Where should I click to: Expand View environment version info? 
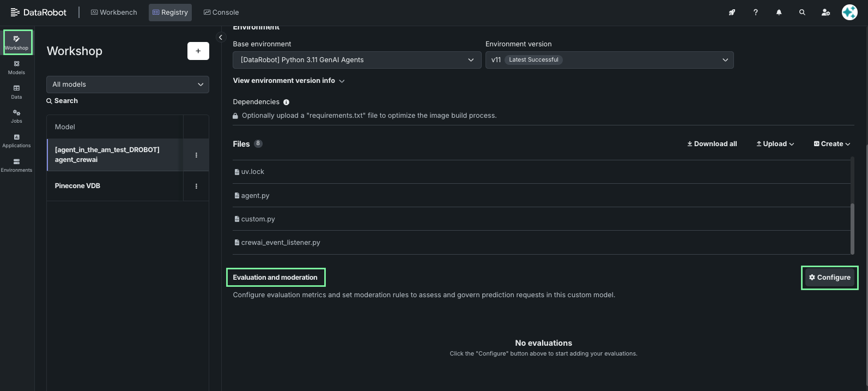[x=289, y=81]
